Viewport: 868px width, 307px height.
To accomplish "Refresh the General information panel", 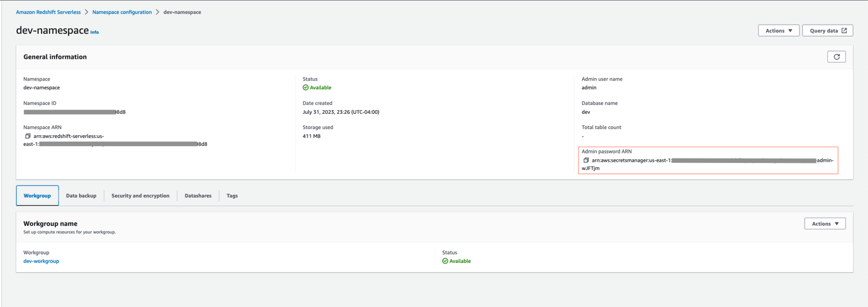I will pos(837,57).
